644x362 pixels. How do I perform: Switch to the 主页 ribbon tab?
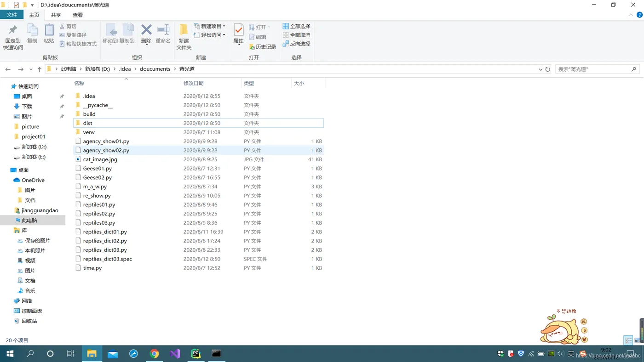34,15
